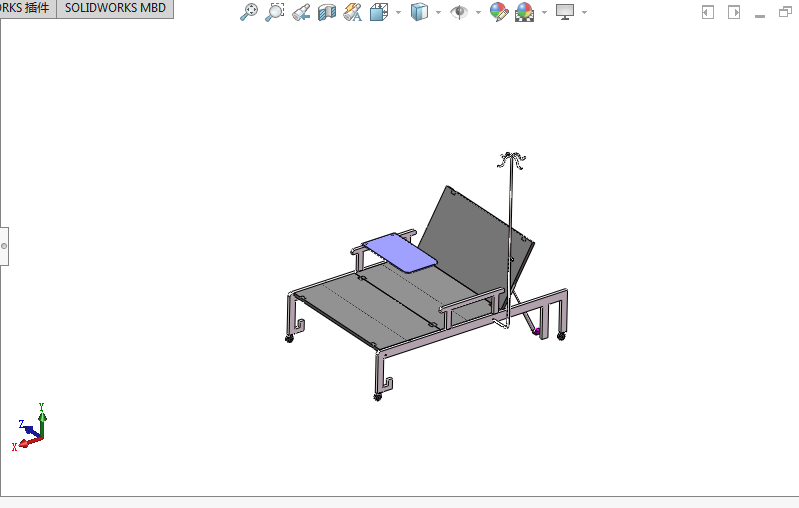Minimize the document window
The width and height of the screenshot is (799, 508).
coord(760,16)
